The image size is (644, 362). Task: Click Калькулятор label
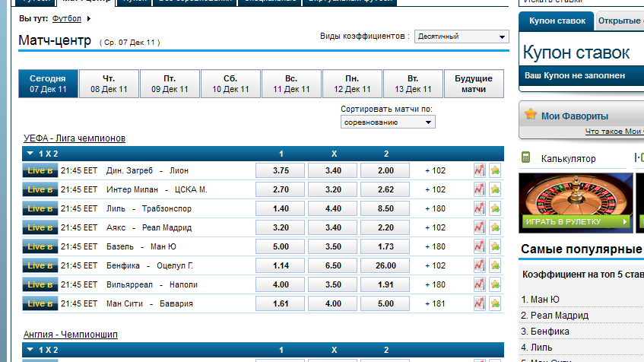(x=568, y=159)
